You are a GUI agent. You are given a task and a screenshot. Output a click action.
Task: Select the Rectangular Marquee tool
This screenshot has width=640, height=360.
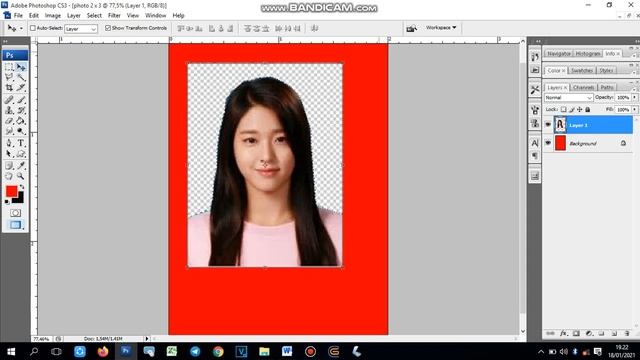click(9, 67)
